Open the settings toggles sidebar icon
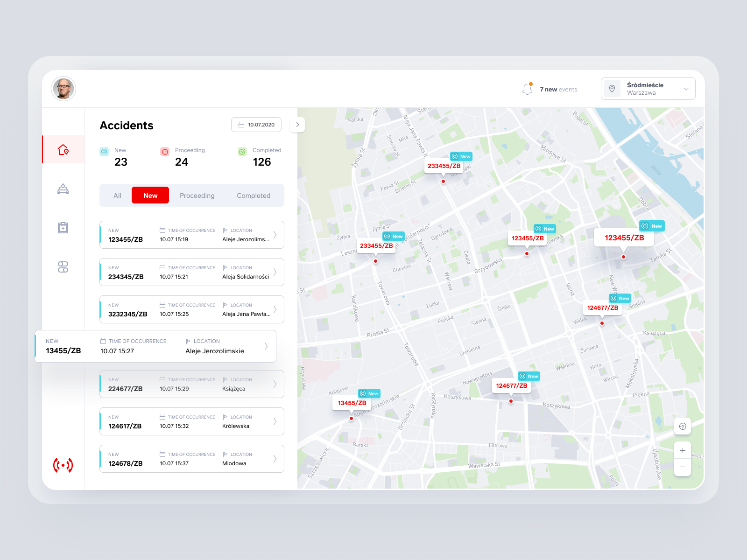 coord(63,266)
